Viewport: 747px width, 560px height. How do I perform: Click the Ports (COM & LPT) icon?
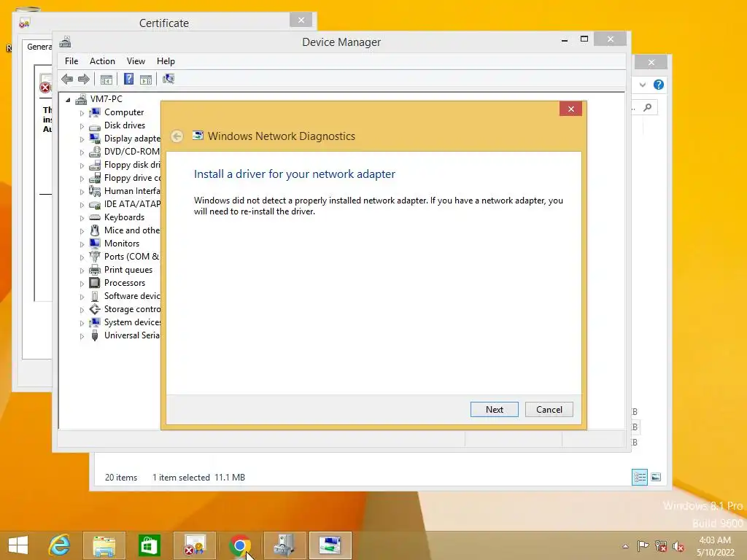tap(95, 257)
